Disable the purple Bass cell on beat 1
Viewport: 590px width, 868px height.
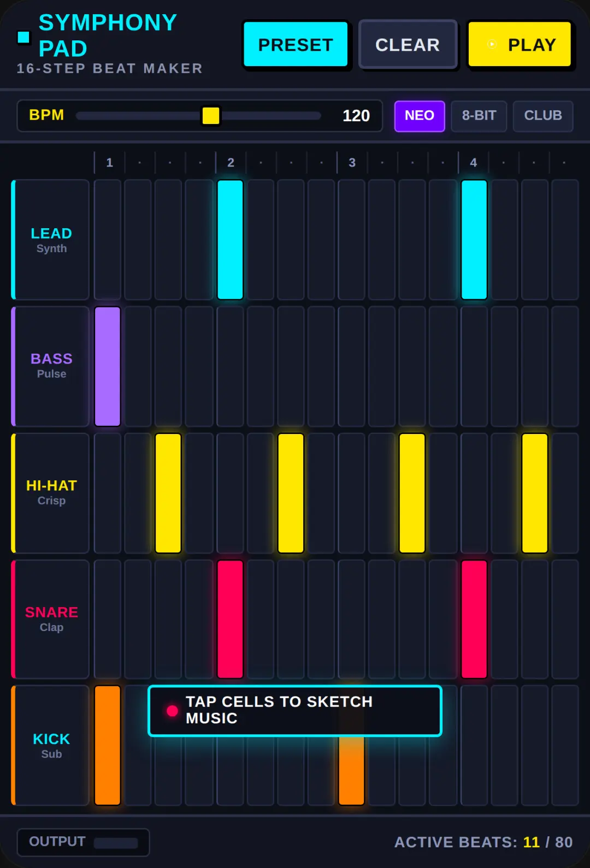(108, 366)
